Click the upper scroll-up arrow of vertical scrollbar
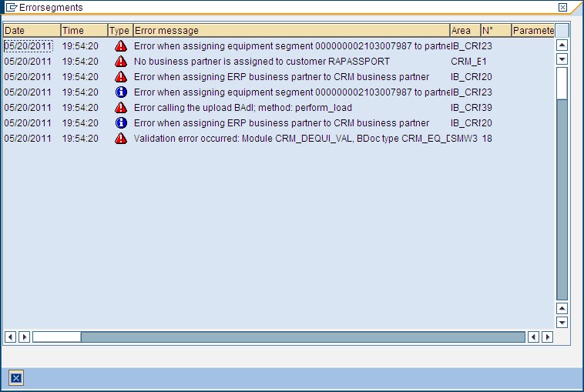The image size is (584, 392). [x=562, y=45]
